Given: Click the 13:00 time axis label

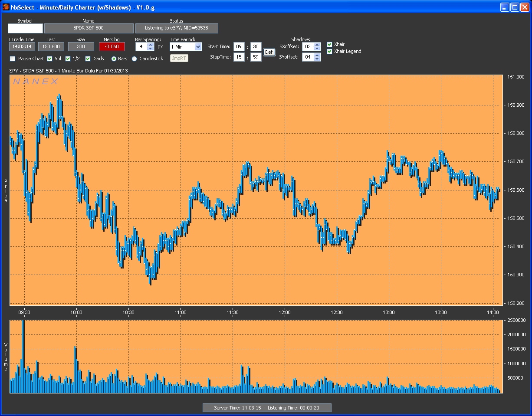Looking at the screenshot, I should 389,312.
